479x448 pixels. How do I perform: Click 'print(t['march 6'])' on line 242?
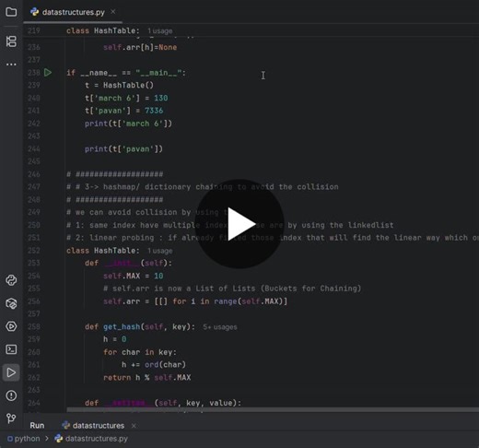(x=128, y=124)
